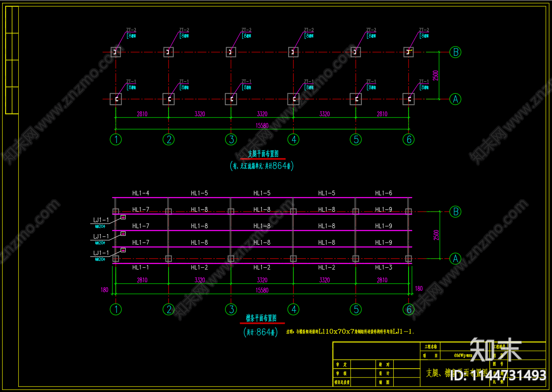
Task: Select 15580 dimension in the 支腿 plan
Action: [x=262, y=126]
